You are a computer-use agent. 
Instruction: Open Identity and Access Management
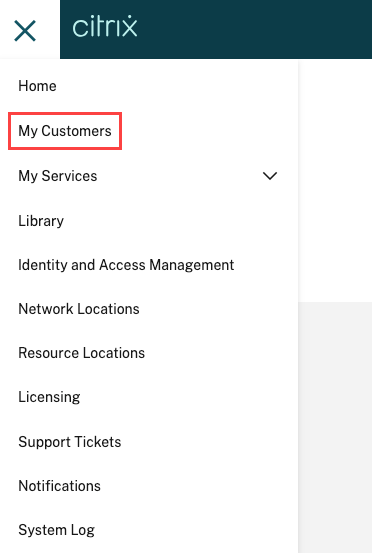click(x=126, y=265)
